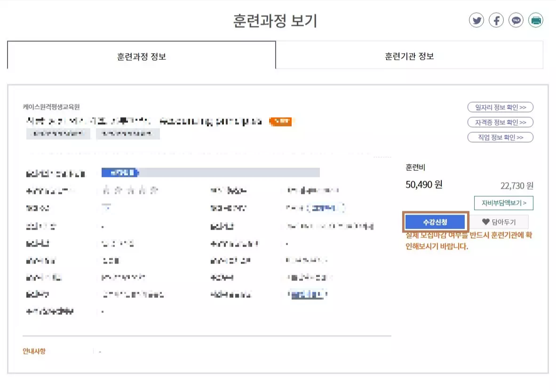The image size is (556, 392).
Task: Open 일자리 정보 확인 job information
Action: coord(500,107)
